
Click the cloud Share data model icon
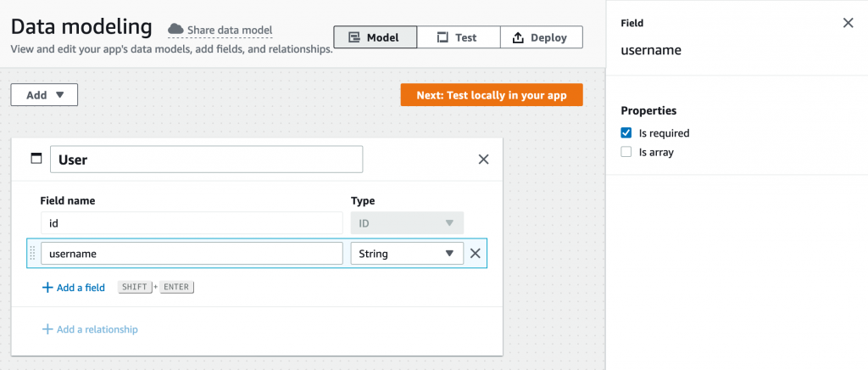pos(176,29)
